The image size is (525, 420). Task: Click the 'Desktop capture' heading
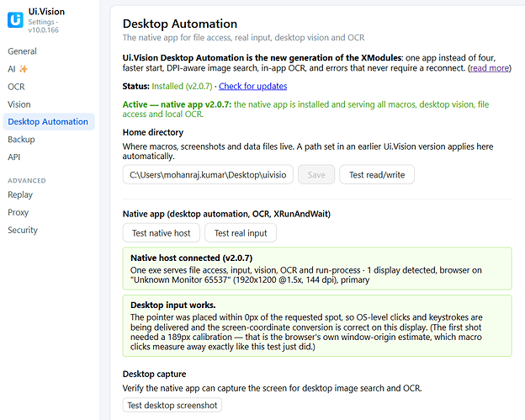(x=154, y=374)
